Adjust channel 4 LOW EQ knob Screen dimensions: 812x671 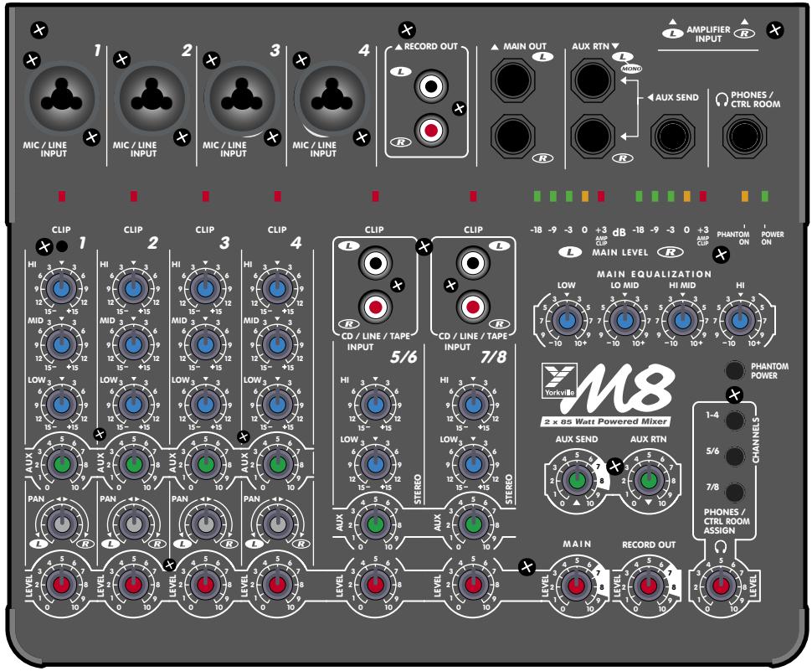tap(278, 404)
